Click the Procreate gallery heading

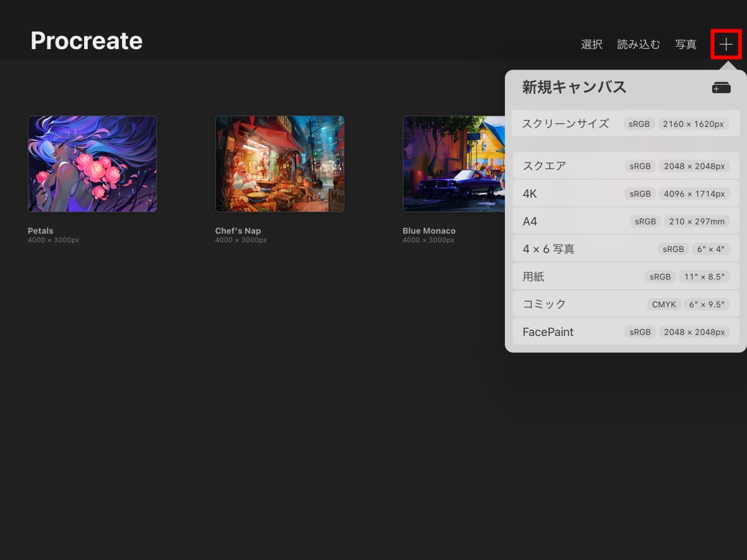87,41
